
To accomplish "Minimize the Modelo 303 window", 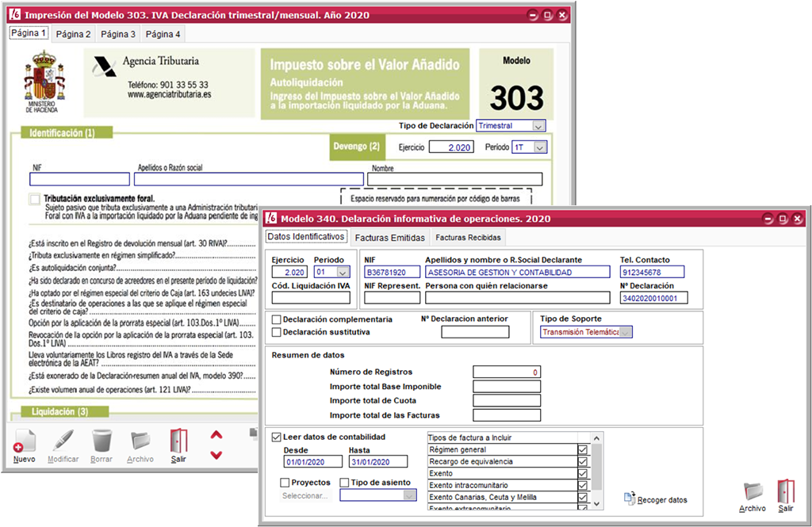I will click(x=533, y=15).
